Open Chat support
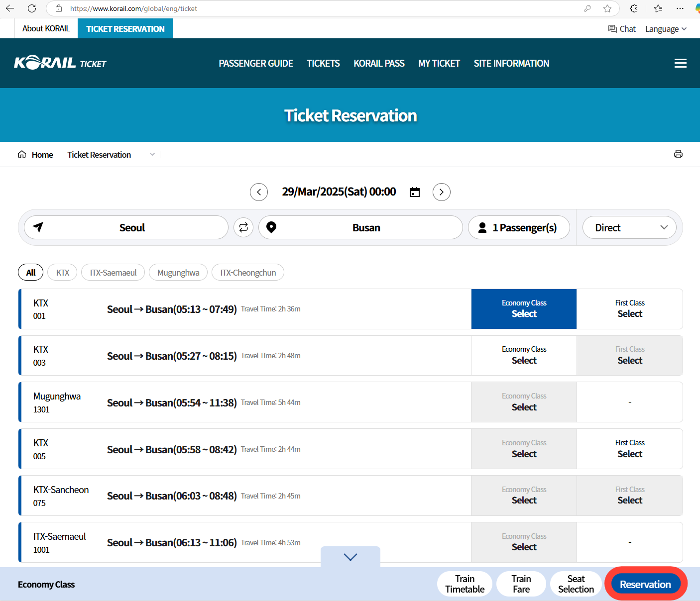The width and height of the screenshot is (700, 601). [x=622, y=29]
